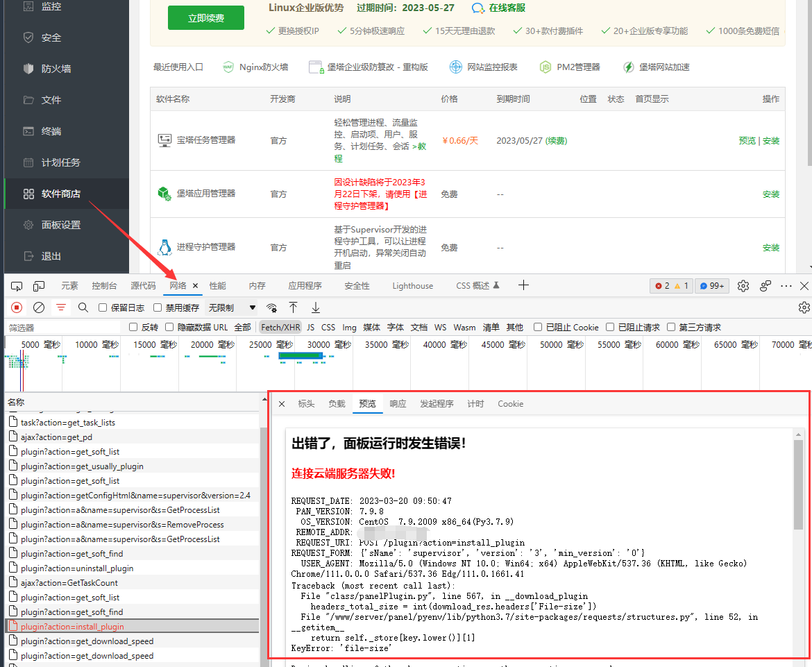Stop recording the network log
The width and height of the screenshot is (812, 667).
point(15,307)
